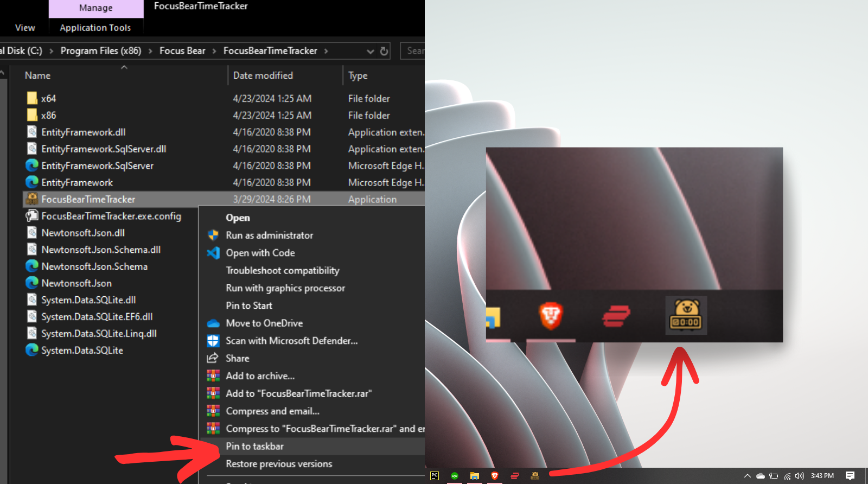Open the Manage ribbon tab
This screenshot has height=484, width=868.
[x=96, y=8]
